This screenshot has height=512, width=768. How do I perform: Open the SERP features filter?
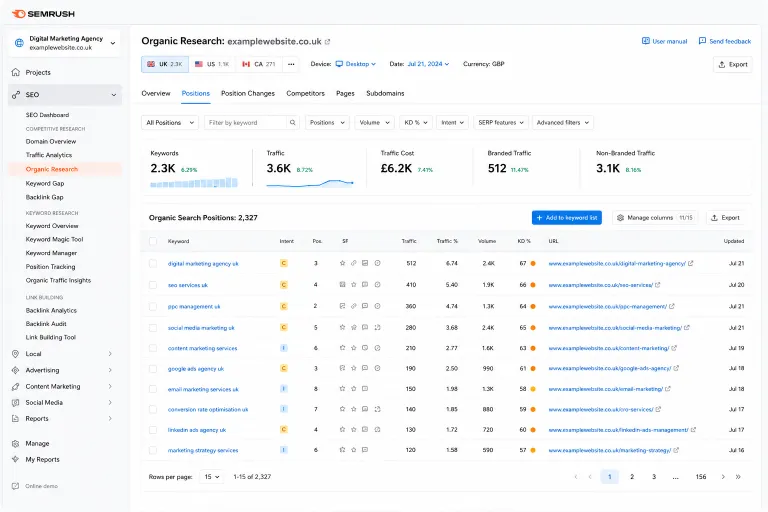pos(501,122)
